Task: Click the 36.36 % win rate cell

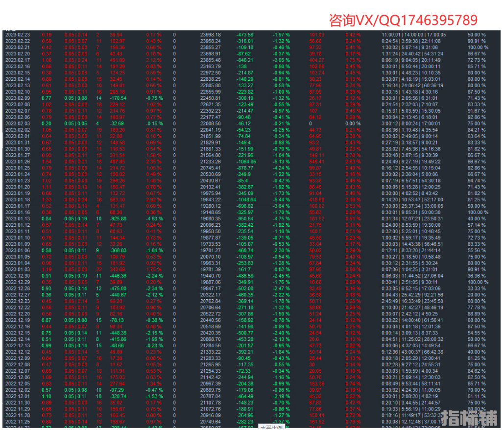Action: pyautogui.click(x=477, y=276)
